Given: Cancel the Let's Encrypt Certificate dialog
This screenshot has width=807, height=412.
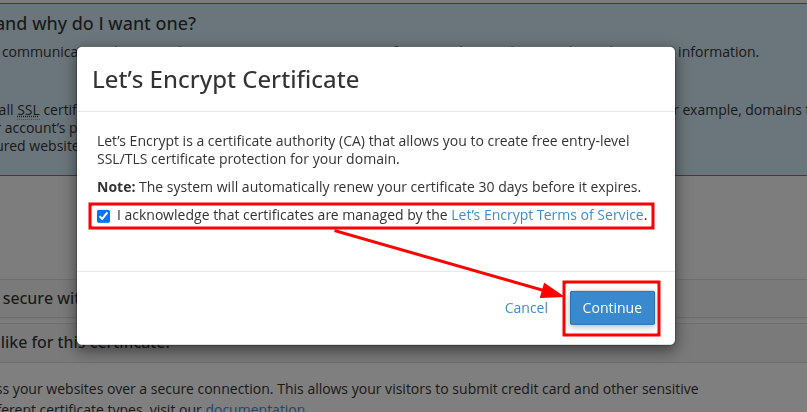Looking at the screenshot, I should tap(526, 308).
